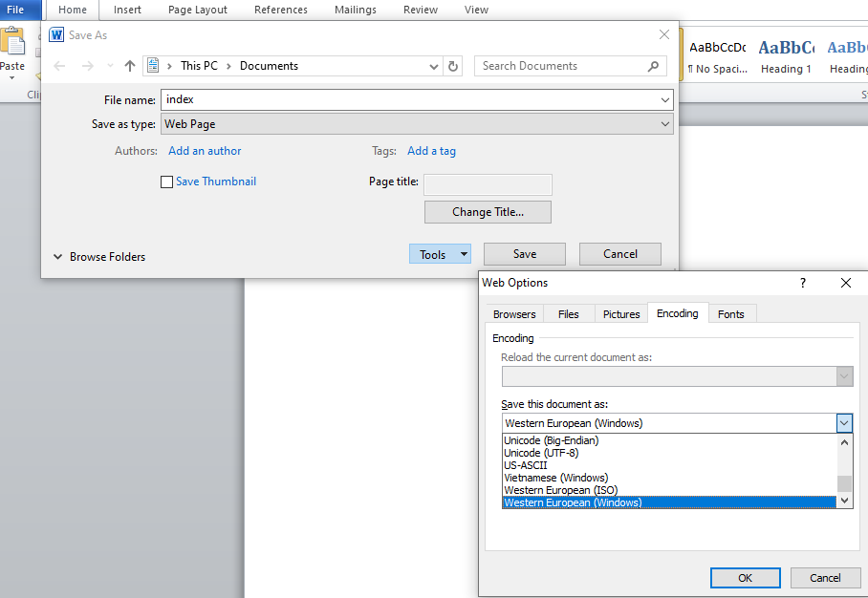Collapse the Save this document as dropdown
The height and width of the screenshot is (598, 868).
pyautogui.click(x=843, y=423)
